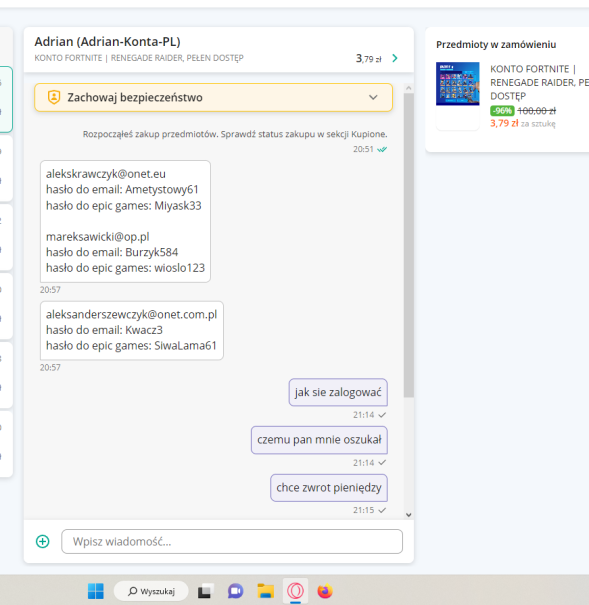The height and width of the screenshot is (605, 589).
Task: Click the 'chce zwrot pieniędzy' message
Action: [329, 488]
